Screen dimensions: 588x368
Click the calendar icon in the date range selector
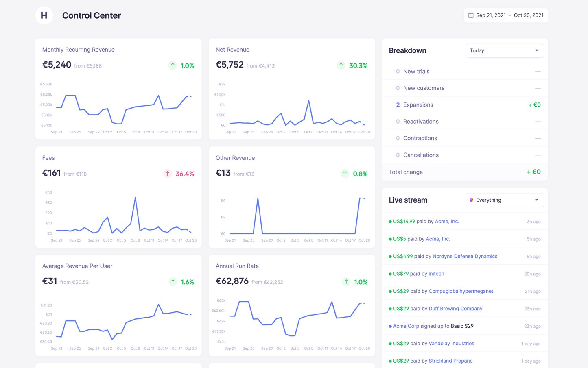pyautogui.click(x=470, y=15)
